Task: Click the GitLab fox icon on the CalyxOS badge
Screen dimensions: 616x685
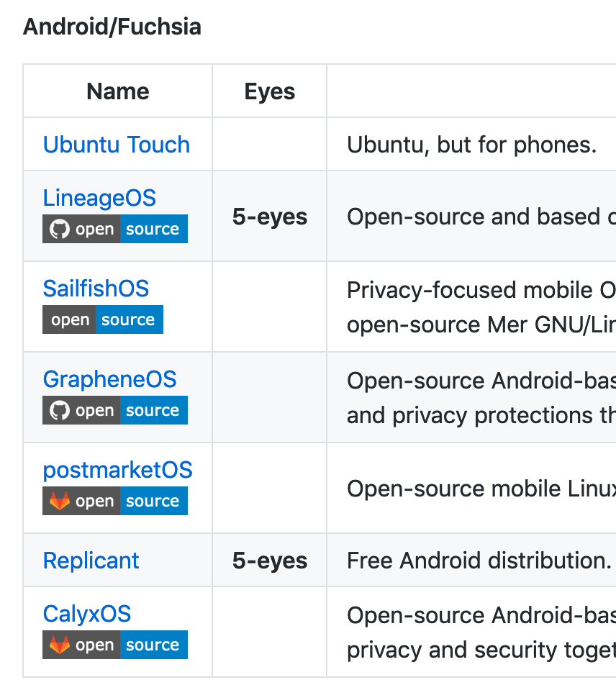Action: pyautogui.click(x=60, y=645)
